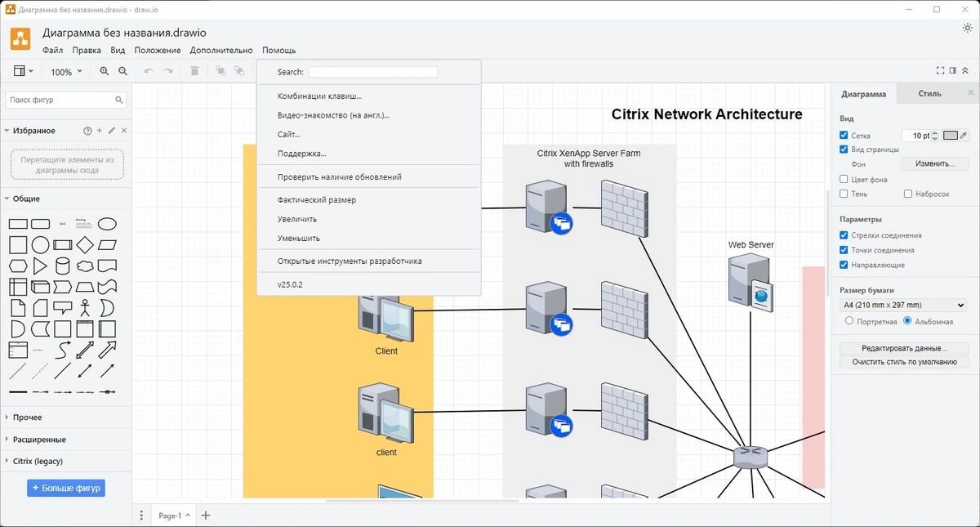Open the 100% zoom level dropdown
The image size is (980, 527).
[x=66, y=72]
